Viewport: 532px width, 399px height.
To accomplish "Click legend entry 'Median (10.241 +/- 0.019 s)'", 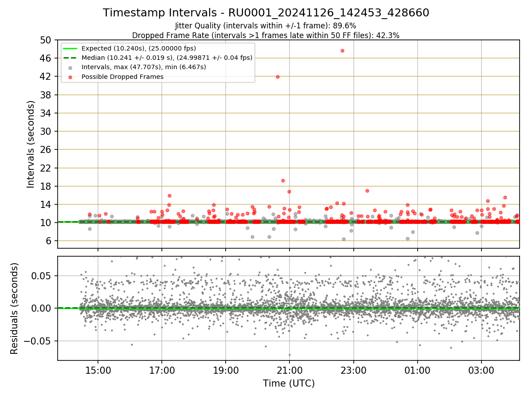I will click(x=167, y=58).
